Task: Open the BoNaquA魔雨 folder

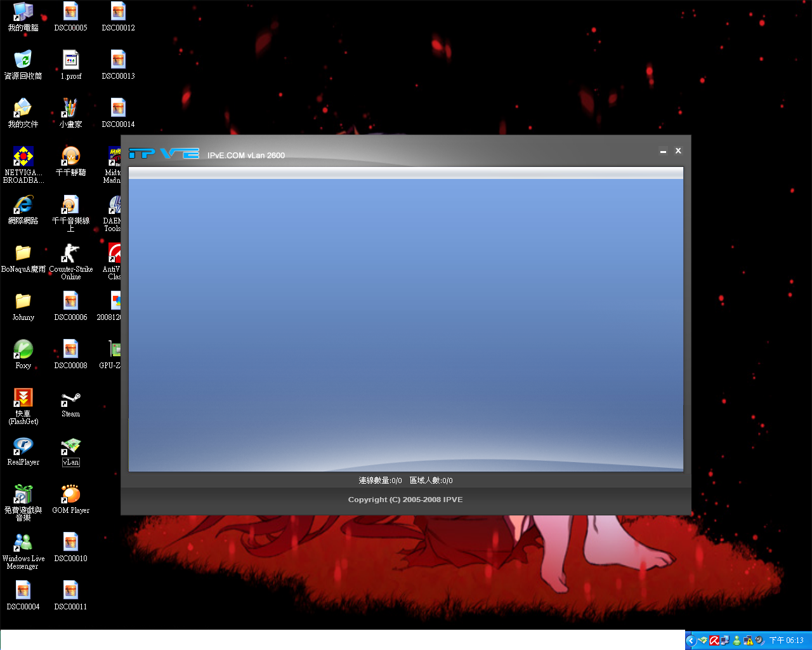Action: (x=23, y=258)
